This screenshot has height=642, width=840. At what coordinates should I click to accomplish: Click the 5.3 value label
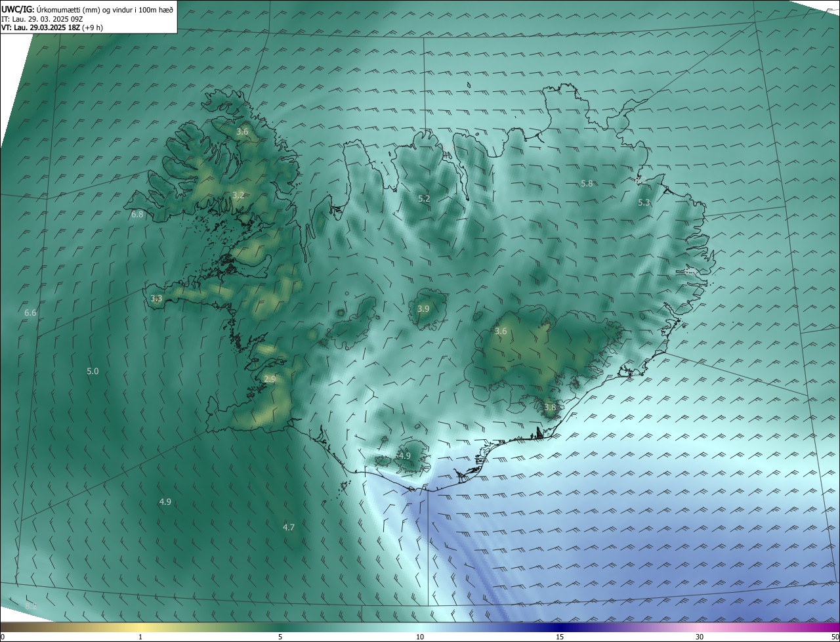pos(644,202)
